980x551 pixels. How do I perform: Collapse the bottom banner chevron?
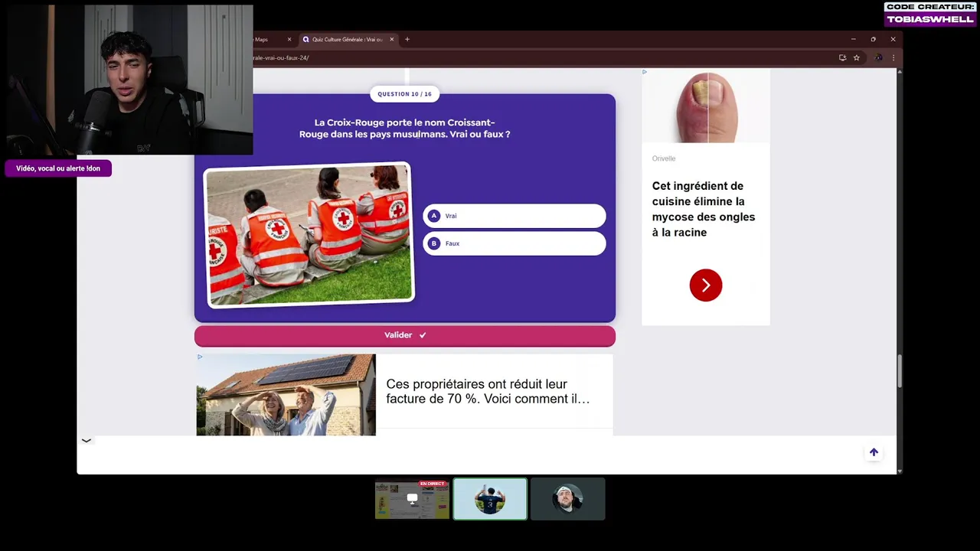87,440
